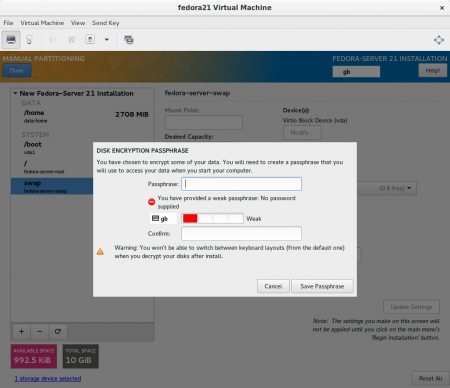Shut down the virtual machine icon
The height and width of the screenshot is (388, 450).
tap(90, 40)
